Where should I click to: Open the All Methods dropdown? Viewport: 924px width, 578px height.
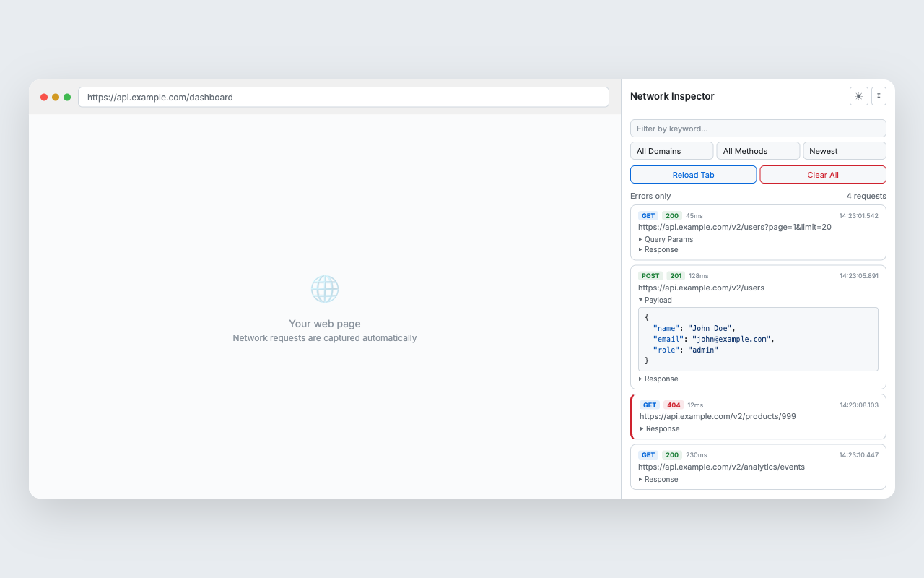coord(758,151)
